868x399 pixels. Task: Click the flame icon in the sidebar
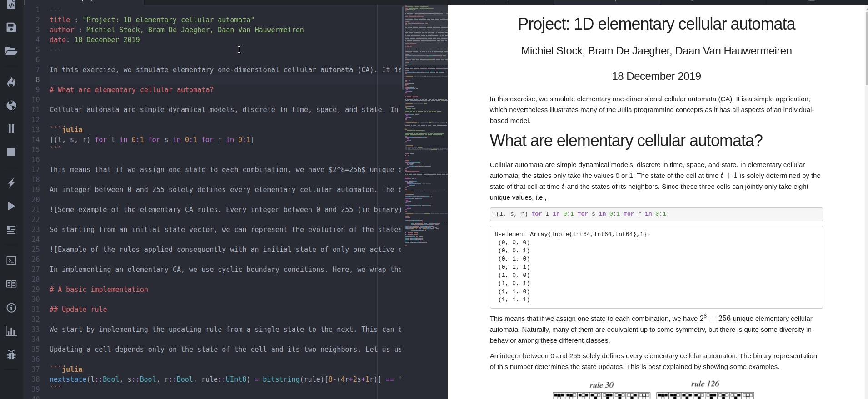click(11, 82)
